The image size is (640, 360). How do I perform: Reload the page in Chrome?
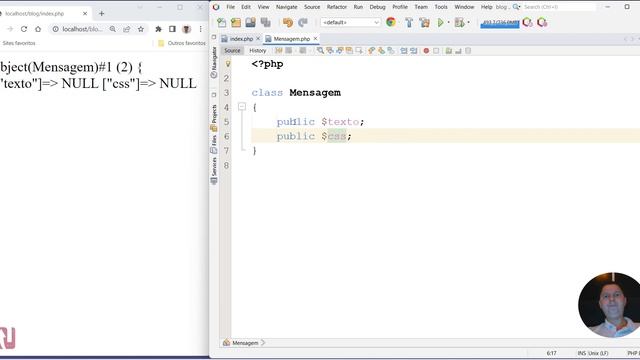click(24, 29)
